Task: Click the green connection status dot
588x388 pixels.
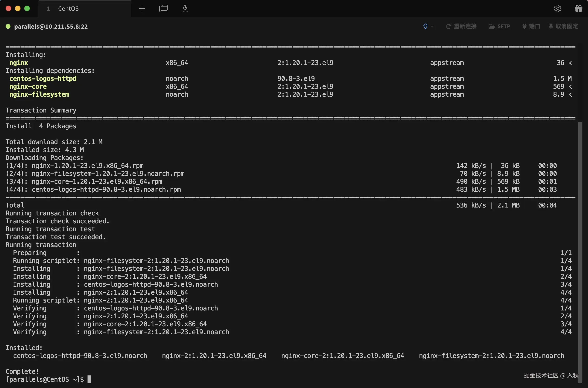Action: [8, 27]
